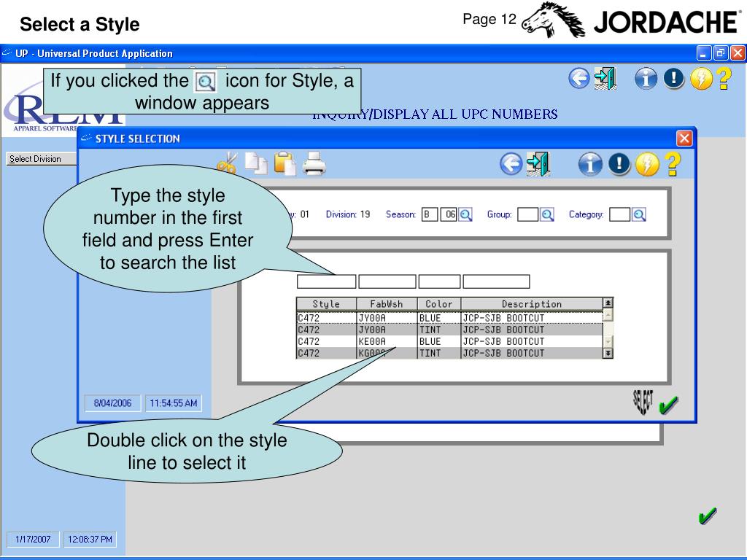Click the blue back arrow in Style Selection
This screenshot has width=747, height=560.
[x=511, y=164]
